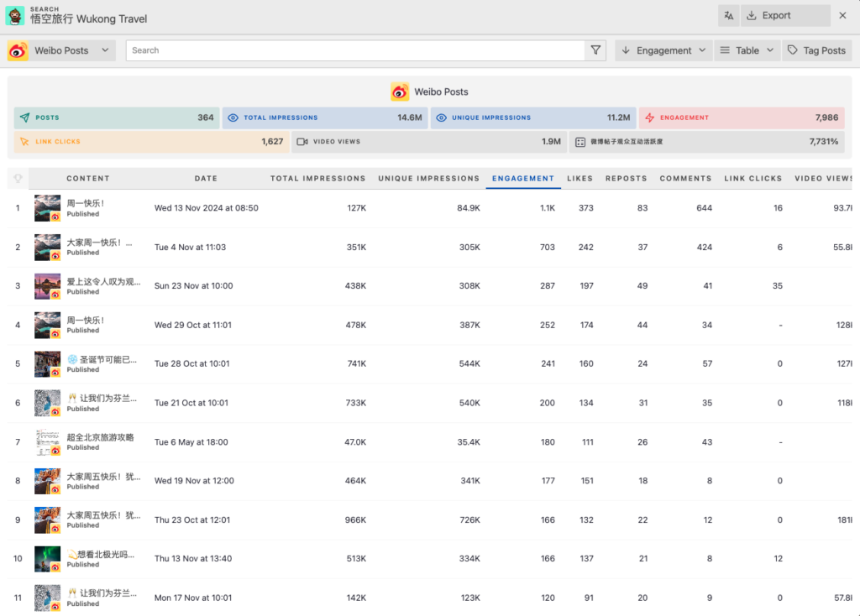Click the Video Views camera icon
Viewport: 860px width, 616px height.
pos(302,142)
